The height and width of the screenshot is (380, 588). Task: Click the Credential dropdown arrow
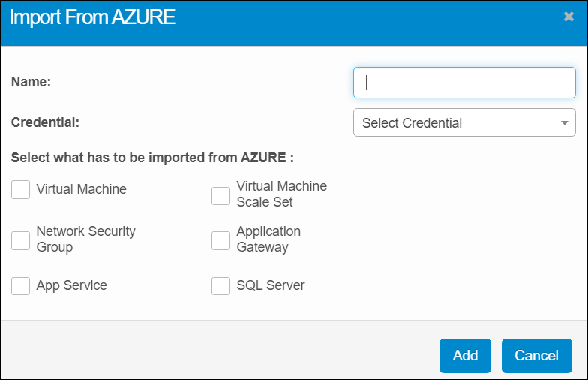point(564,123)
